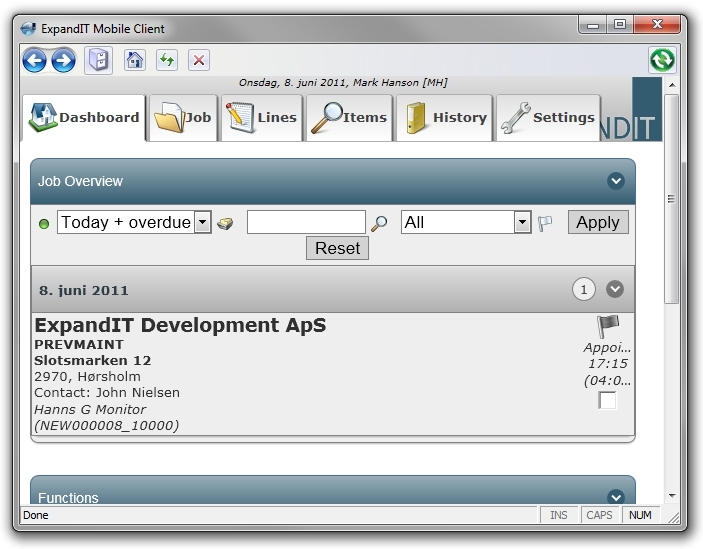This screenshot has height=549, width=703.
Task: Click the 17:15 appointment time
Action: tap(608, 363)
